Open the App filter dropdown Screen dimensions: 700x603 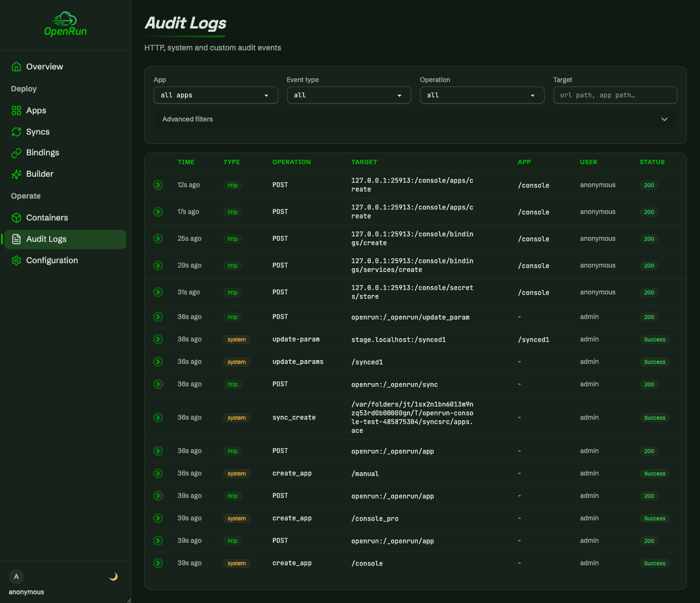(x=215, y=95)
